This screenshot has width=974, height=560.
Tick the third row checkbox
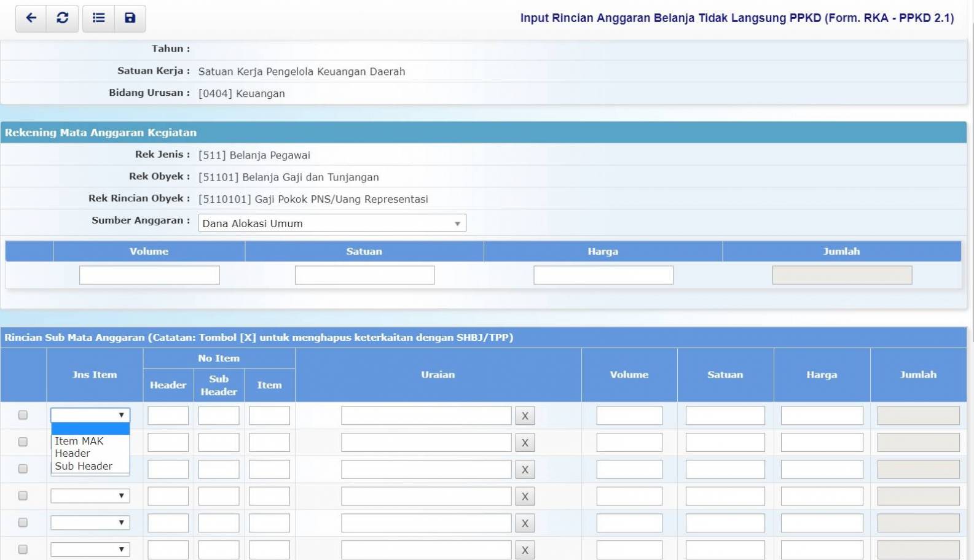coord(23,469)
